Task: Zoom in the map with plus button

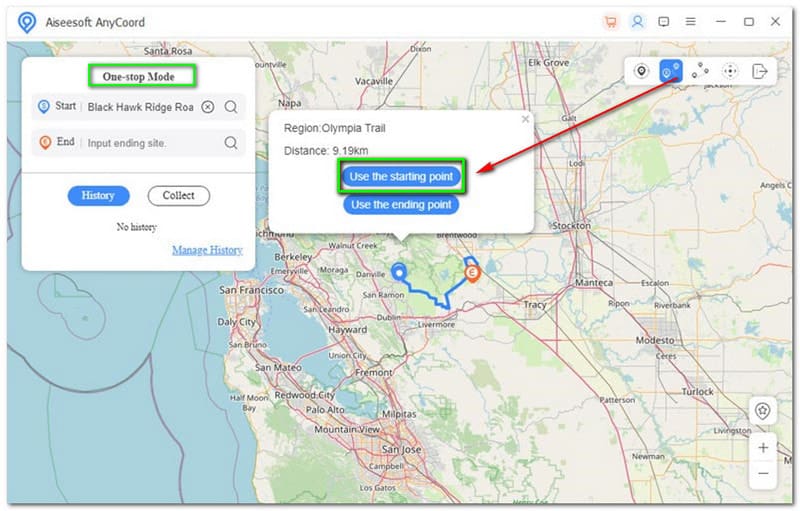Action: [x=763, y=448]
